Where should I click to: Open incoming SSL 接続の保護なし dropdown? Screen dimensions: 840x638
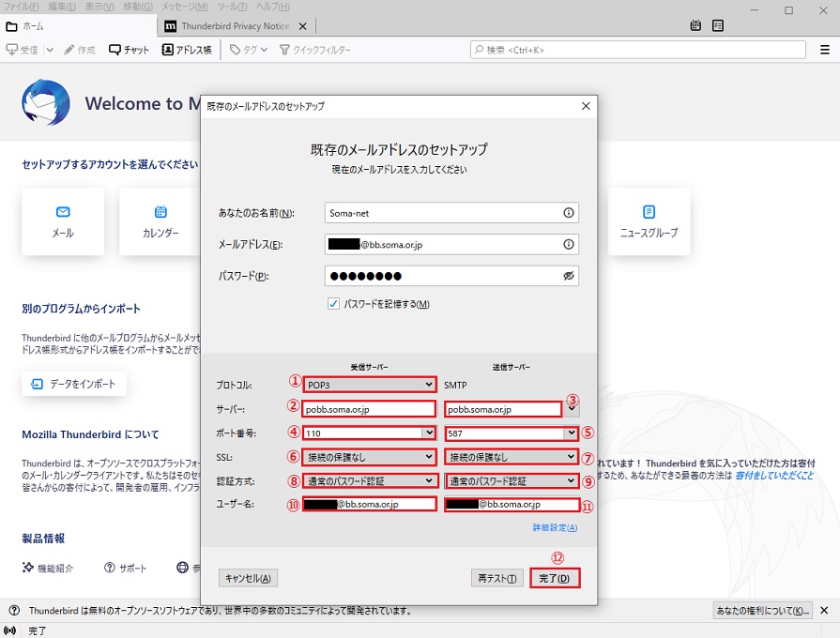(x=369, y=457)
